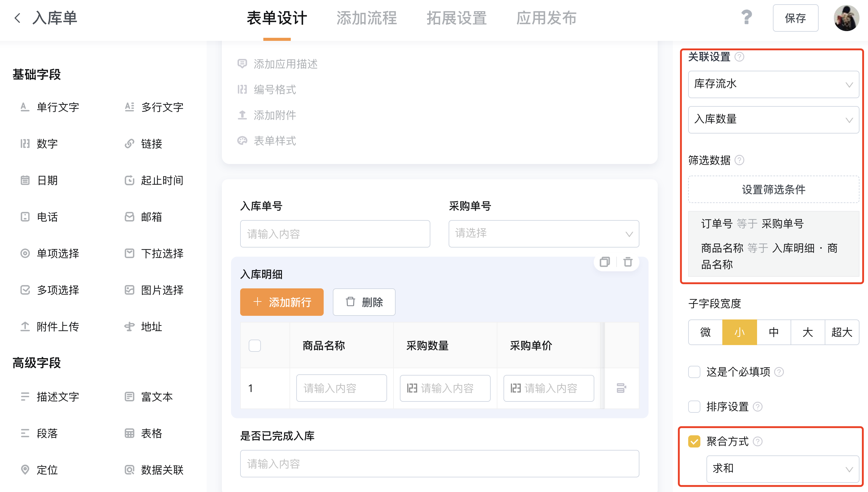Click 商品名称 input in row 1
Screen dimensions: 868x492
coord(341,388)
